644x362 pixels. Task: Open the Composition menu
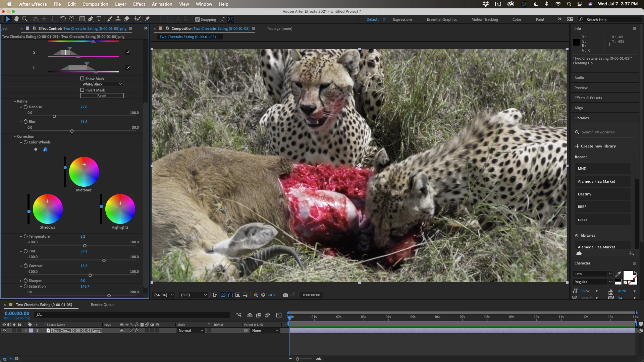(95, 4)
